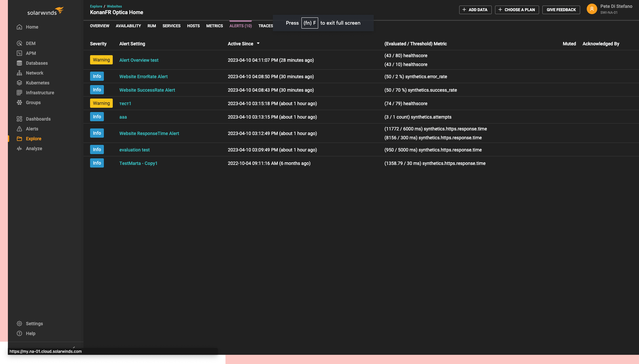Click the Warning severity badge on тест1
Screen dimensions: 639x364
(101, 103)
